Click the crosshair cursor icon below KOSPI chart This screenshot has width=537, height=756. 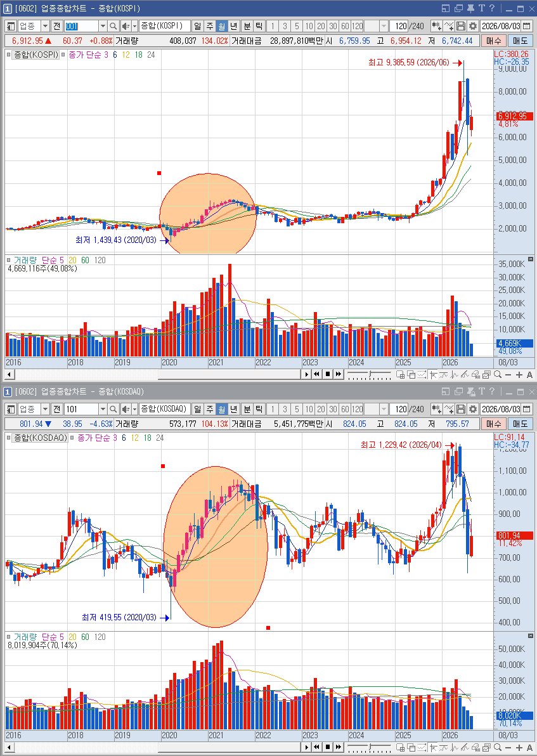tap(433, 375)
